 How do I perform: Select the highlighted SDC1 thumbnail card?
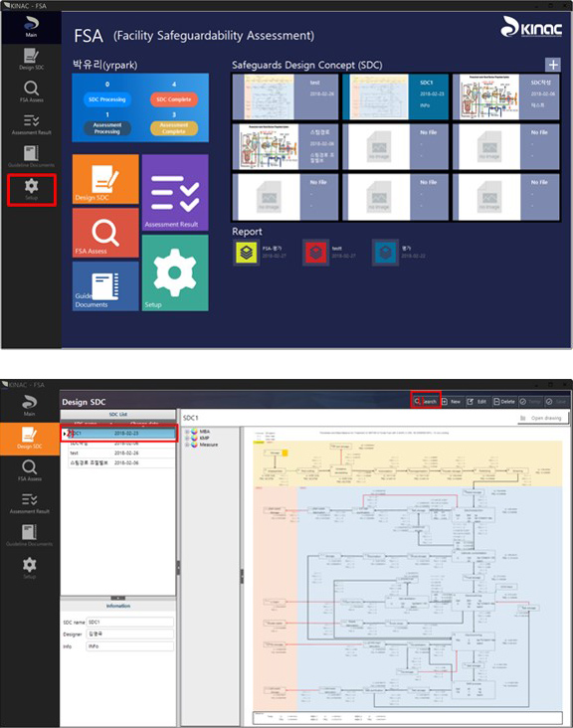(396, 96)
